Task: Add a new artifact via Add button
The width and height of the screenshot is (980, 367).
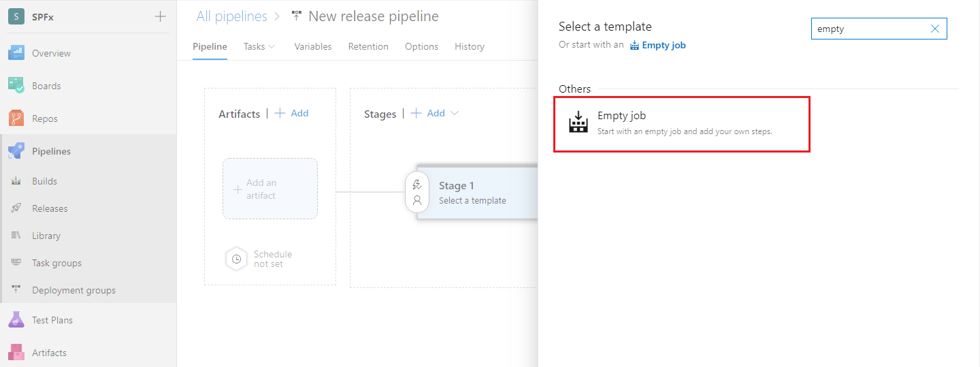Action: coord(292,114)
